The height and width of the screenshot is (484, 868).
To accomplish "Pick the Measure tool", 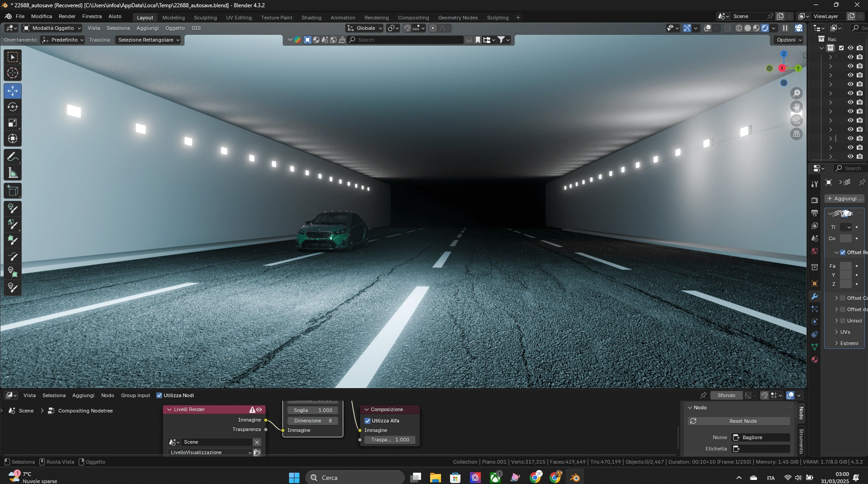I will point(13,173).
